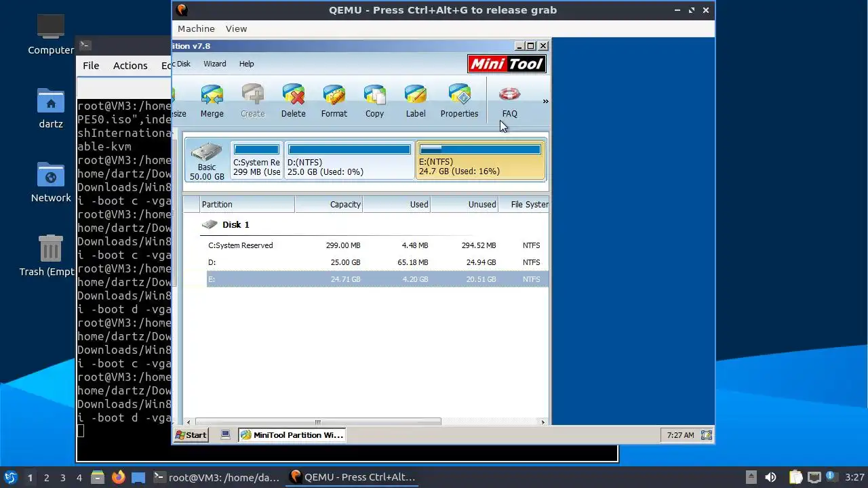Open the Disk menu in MiniTool
This screenshot has width=868, height=488.
point(182,64)
